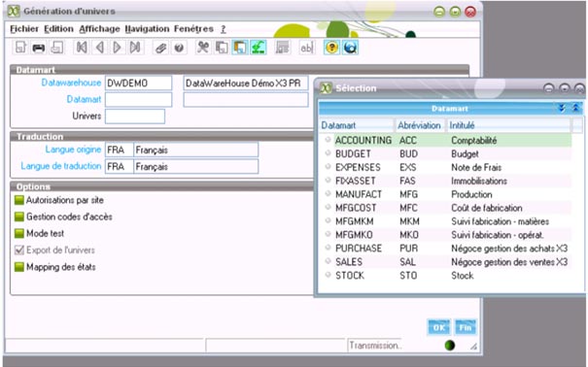The width and height of the screenshot is (588, 367).
Task: Toggle Mapping des états option
Action: tap(19, 267)
